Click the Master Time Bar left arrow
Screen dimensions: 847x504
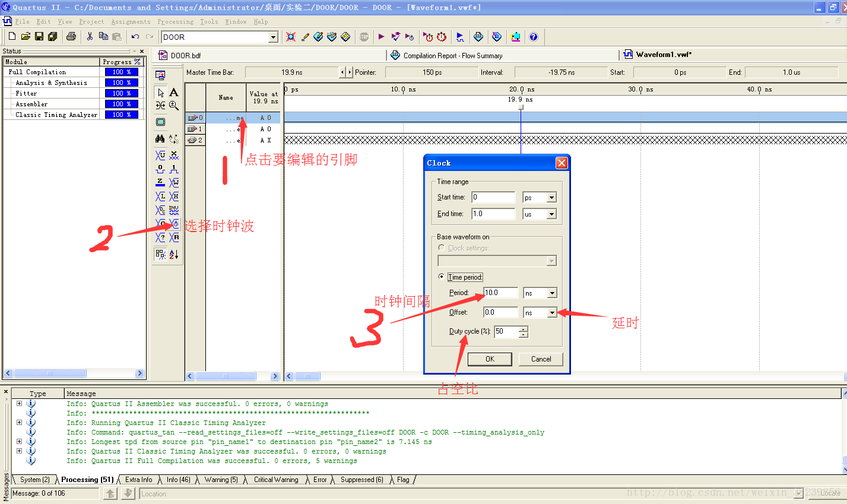(x=342, y=72)
